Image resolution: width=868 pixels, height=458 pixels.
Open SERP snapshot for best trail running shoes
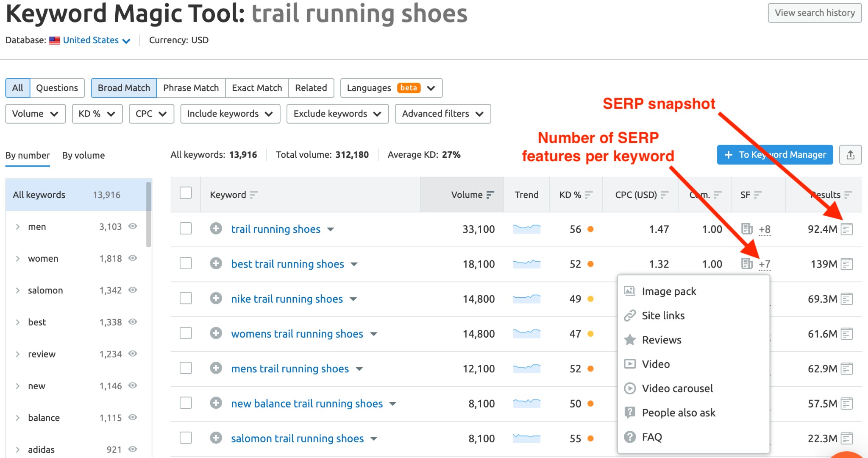coord(847,264)
